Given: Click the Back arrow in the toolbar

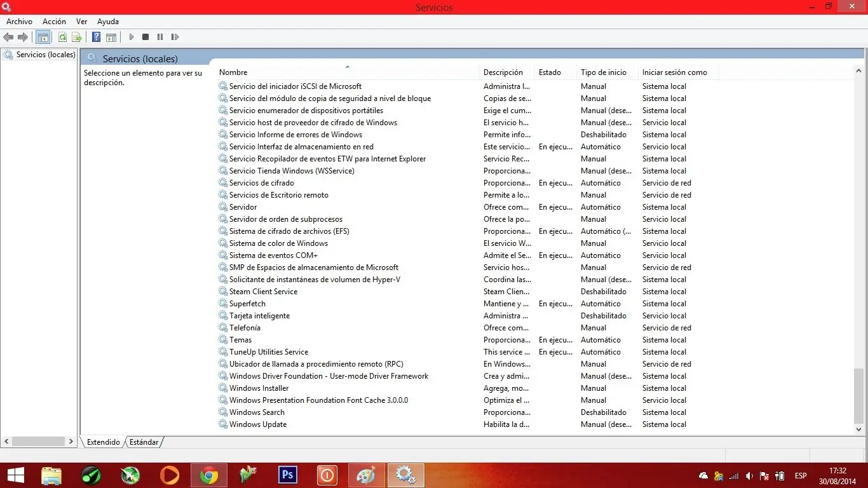Looking at the screenshot, I should tap(8, 37).
